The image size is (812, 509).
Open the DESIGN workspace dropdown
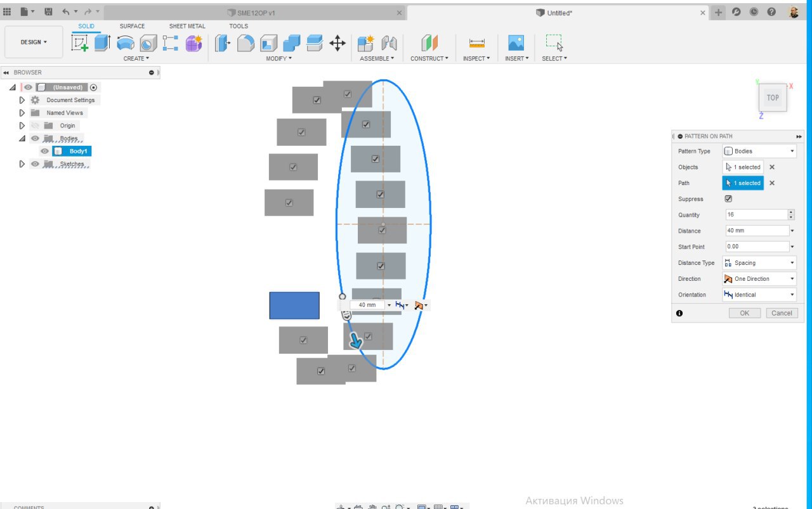pos(34,42)
